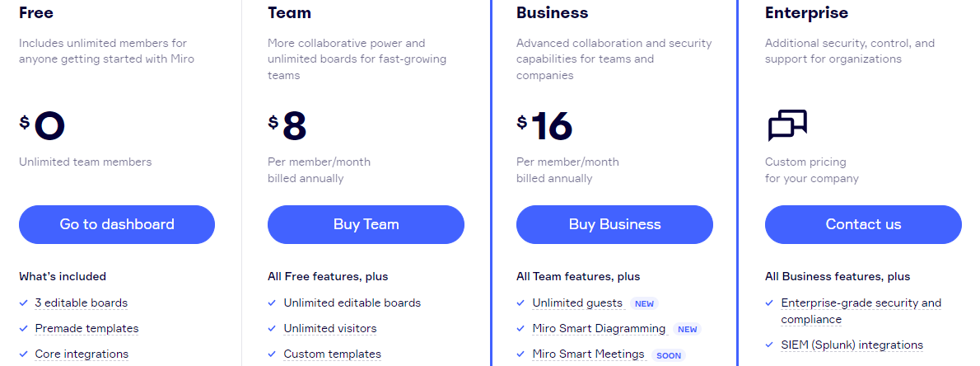Click the Buy Business button

pyautogui.click(x=614, y=224)
